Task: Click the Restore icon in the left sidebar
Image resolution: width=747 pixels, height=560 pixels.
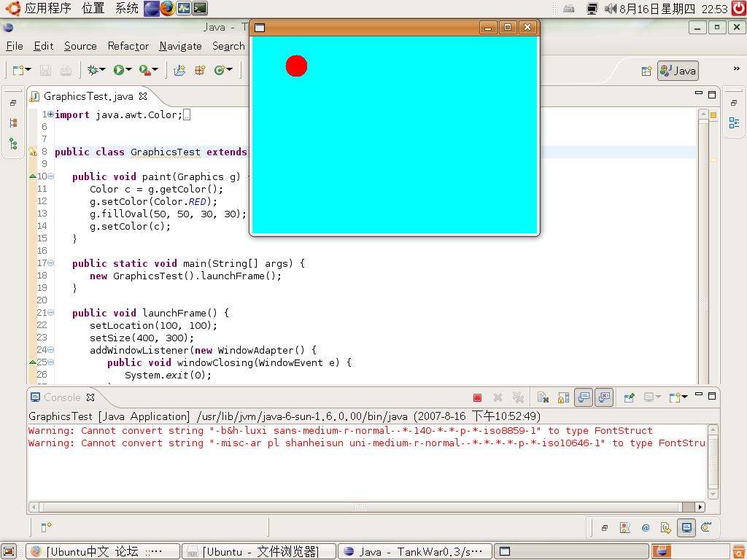Action: click(x=13, y=103)
